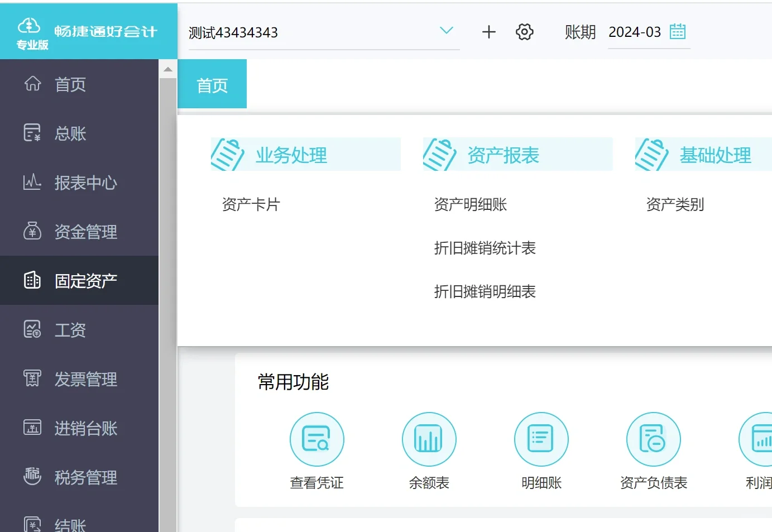Click the 明细账 text label
The height and width of the screenshot is (532, 772).
541,483
